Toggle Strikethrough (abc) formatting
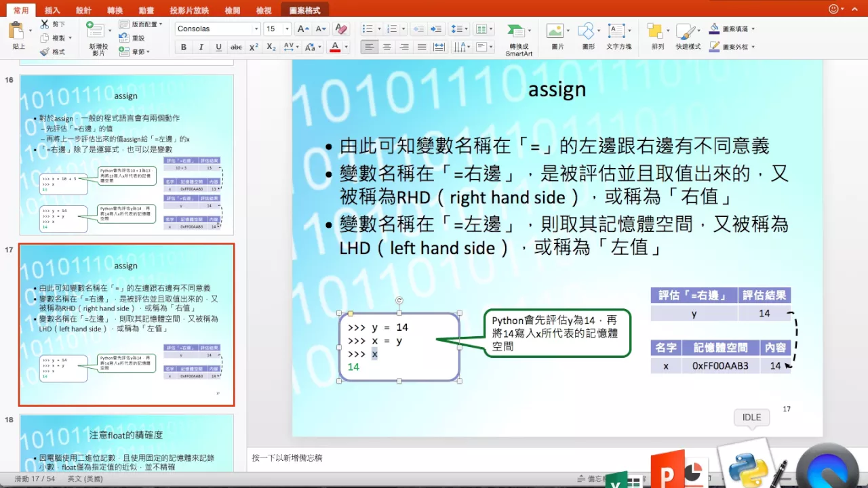868x488 pixels. (236, 47)
